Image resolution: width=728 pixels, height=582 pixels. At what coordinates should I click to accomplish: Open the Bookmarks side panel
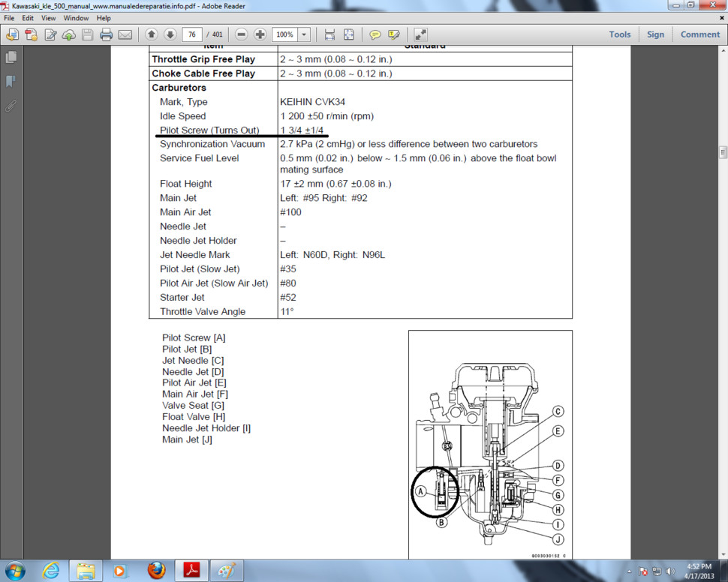[11, 82]
